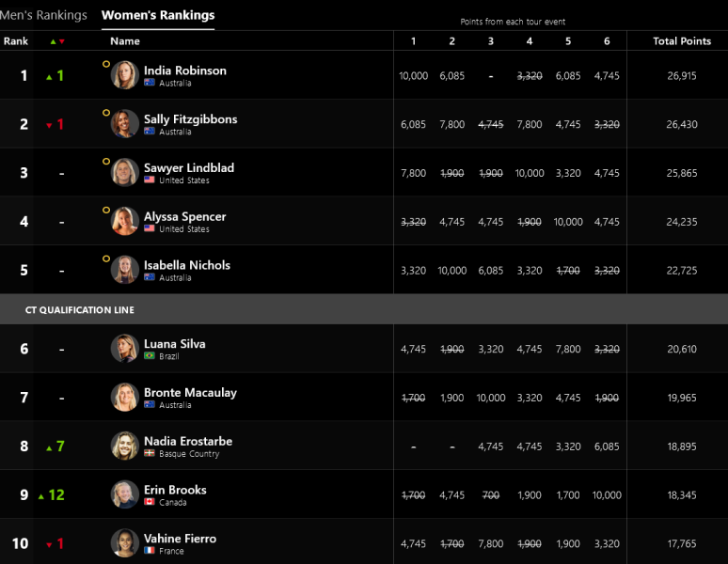Image resolution: width=728 pixels, height=564 pixels.
Task: Click the yellow circle badge on India Robinson
Action: 106,64
